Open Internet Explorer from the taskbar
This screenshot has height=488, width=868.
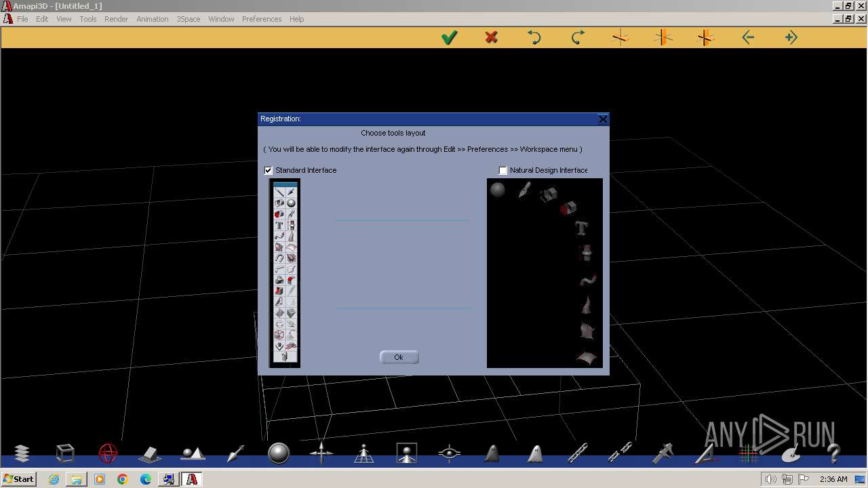coord(54,479)
